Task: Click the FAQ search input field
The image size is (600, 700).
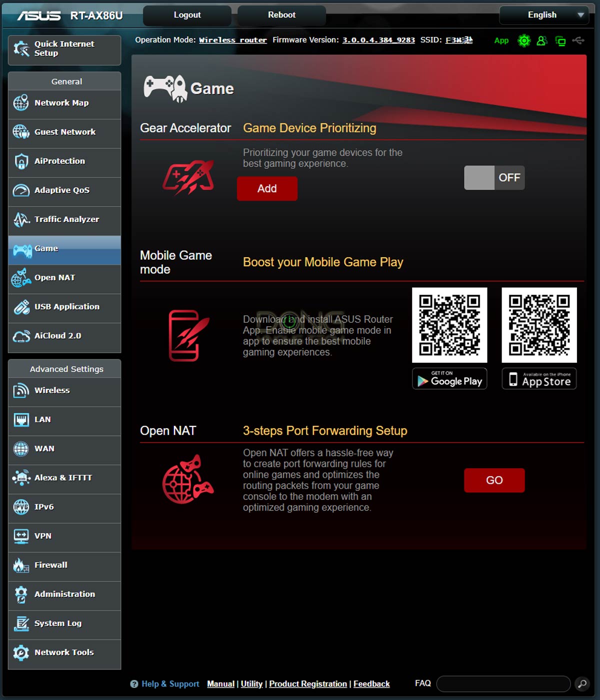Action: [503, 683]
